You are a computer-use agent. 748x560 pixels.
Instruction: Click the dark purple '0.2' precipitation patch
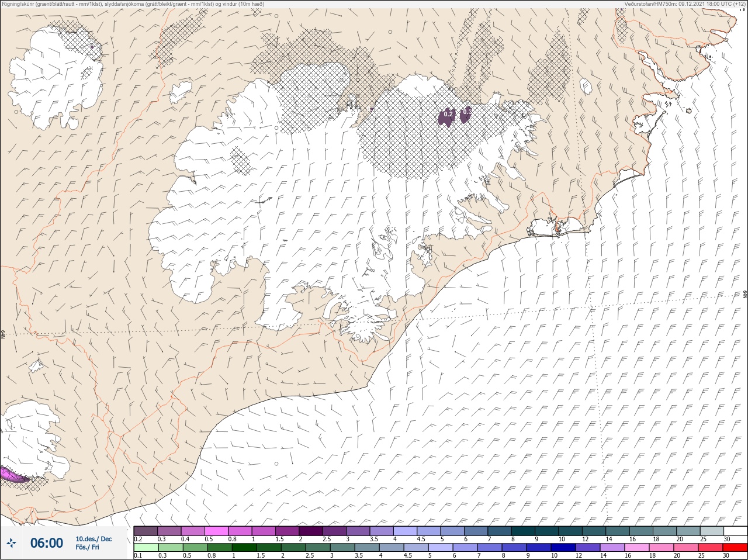point(447,116)
